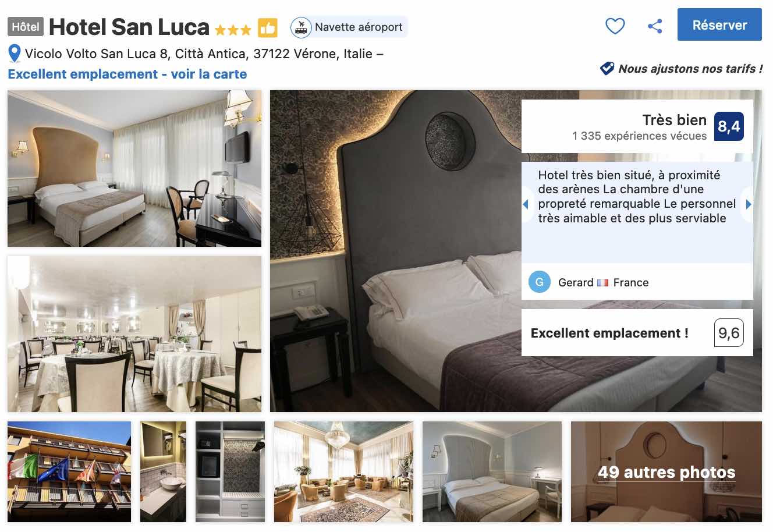The image size is (773, 532).
Task: Open the bedroom with curved headboard photo
Action: tap(134, 168)
